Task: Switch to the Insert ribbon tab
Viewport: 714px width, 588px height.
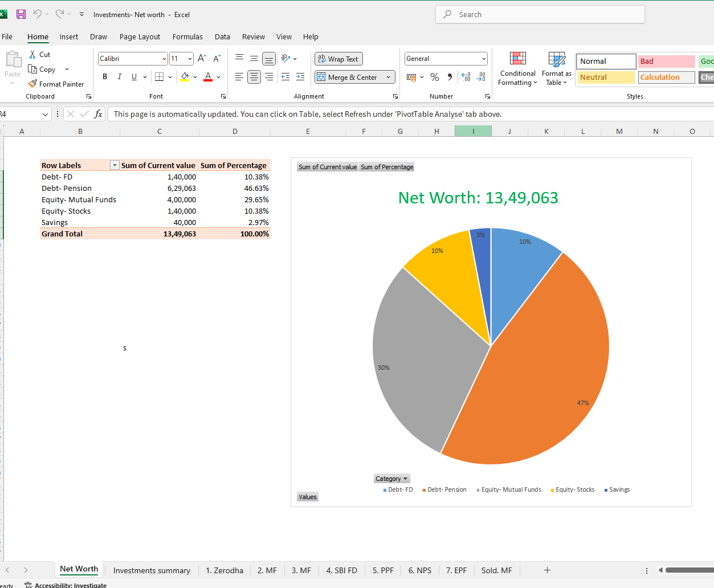Action: [x=69, y=36]
